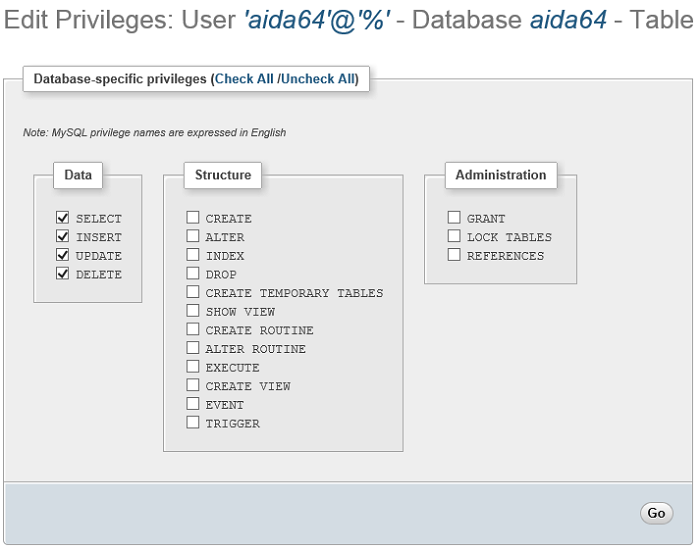The height and width of the screenshot is (551, 700).
Task: Click the Uncheck All link
Action: click(x=317, y=79)
